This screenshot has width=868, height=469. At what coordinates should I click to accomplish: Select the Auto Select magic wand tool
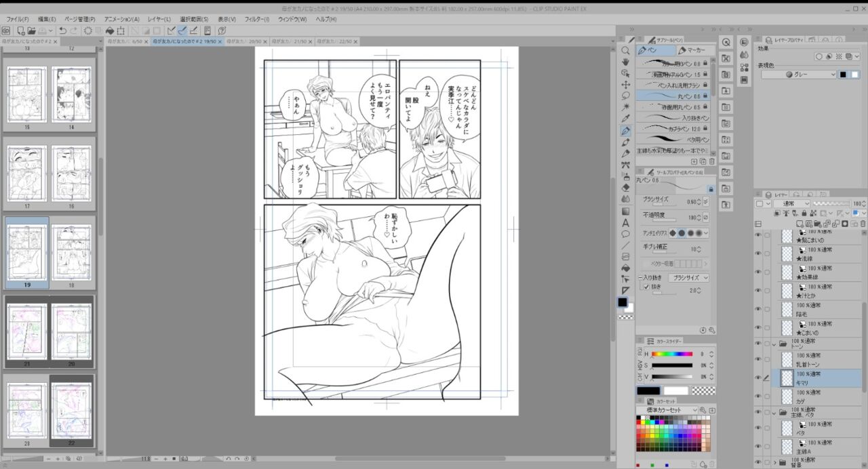tap(625, 108)
